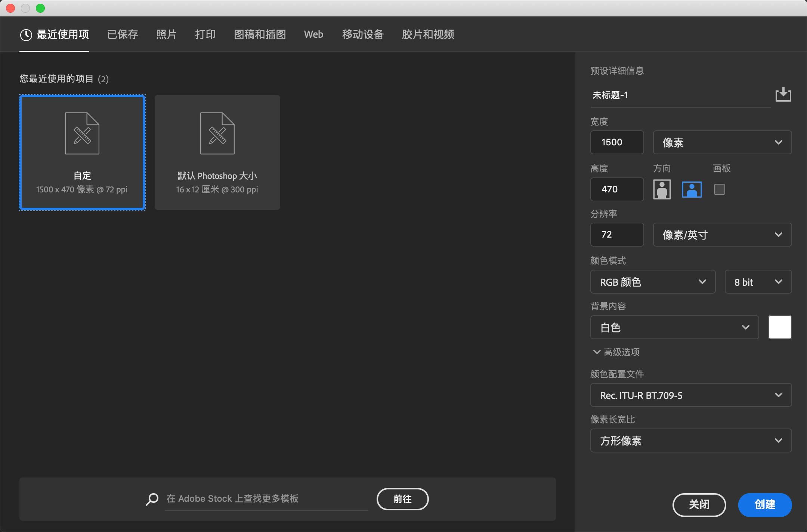Select landscape orientation icon
The width and height of the screenshot is (807, 532).
(692, 189)
